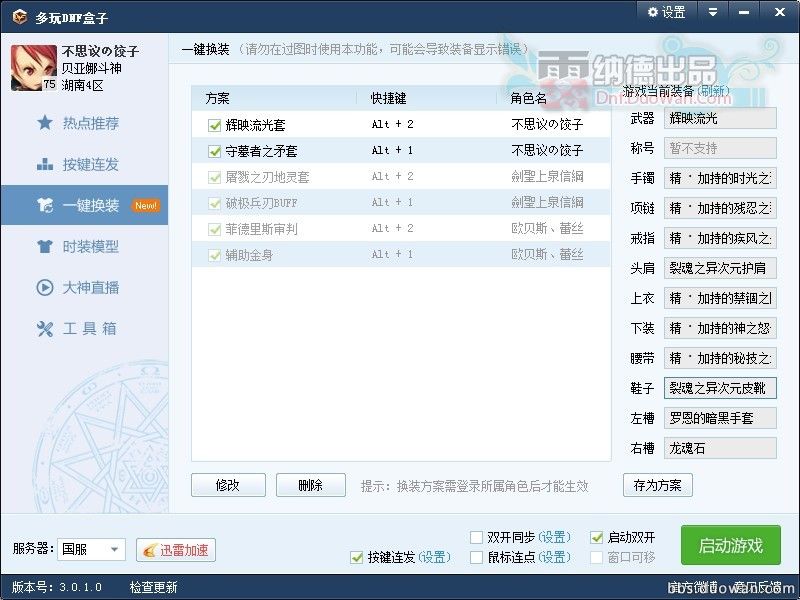Click the 武器 field 辉映流光
The image size is (800, 600).
720,118
